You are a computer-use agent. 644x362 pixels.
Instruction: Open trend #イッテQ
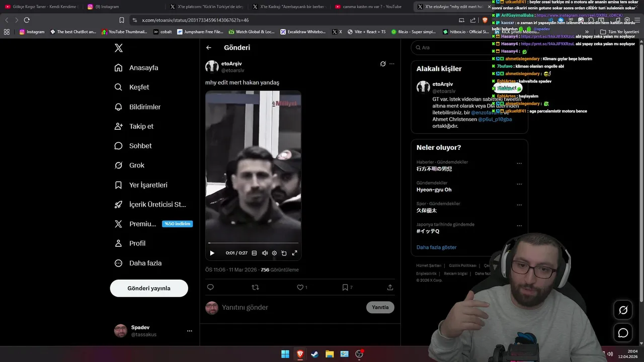coord(428,231)
